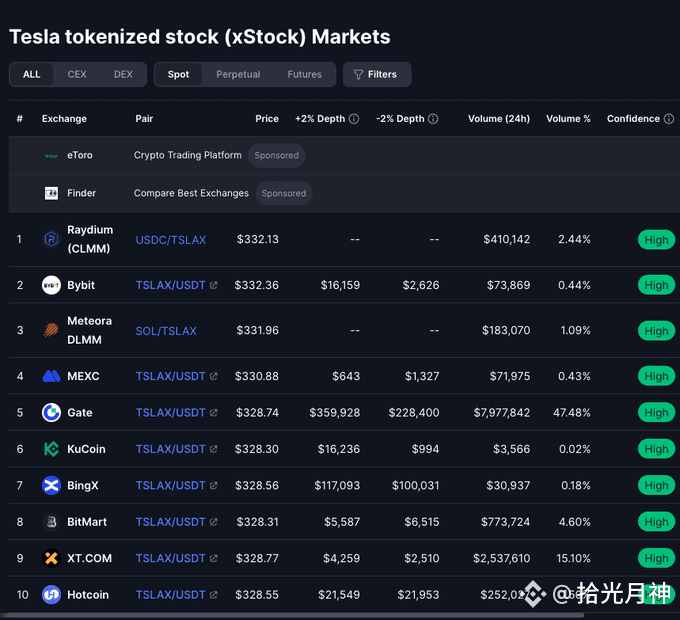Click external link icon in Gate row
Screen dimensions: 680x620
coord(213,412)
